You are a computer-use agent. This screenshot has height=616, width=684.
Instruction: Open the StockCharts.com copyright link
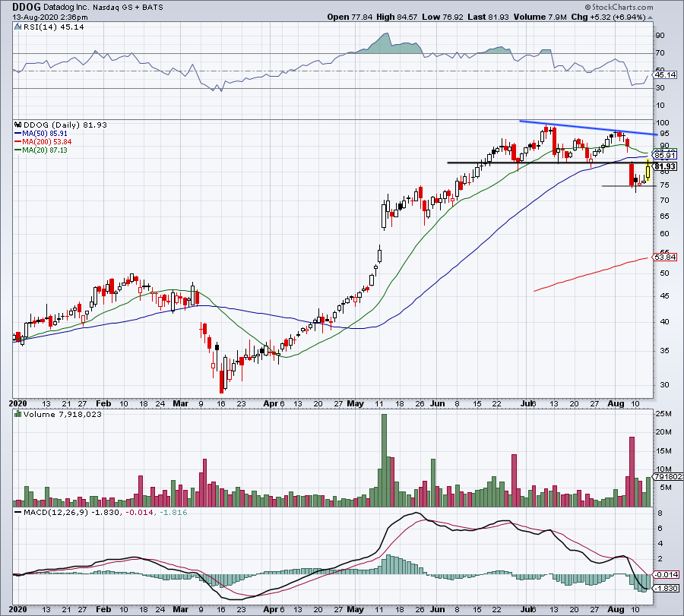click(619, 7)
